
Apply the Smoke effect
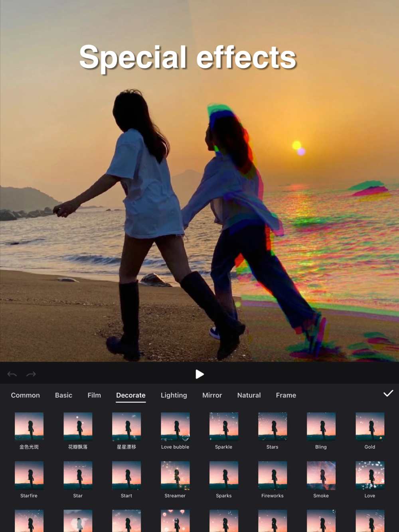click(321, 475)
